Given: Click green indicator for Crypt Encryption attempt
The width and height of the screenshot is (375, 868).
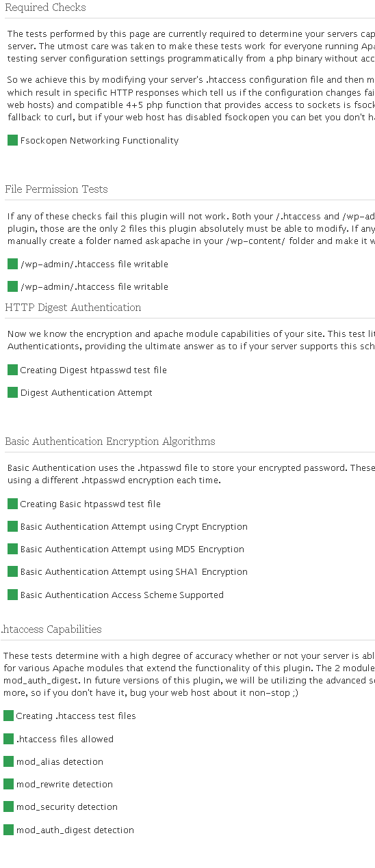Looking at the screenshot, I should point(12,526).
